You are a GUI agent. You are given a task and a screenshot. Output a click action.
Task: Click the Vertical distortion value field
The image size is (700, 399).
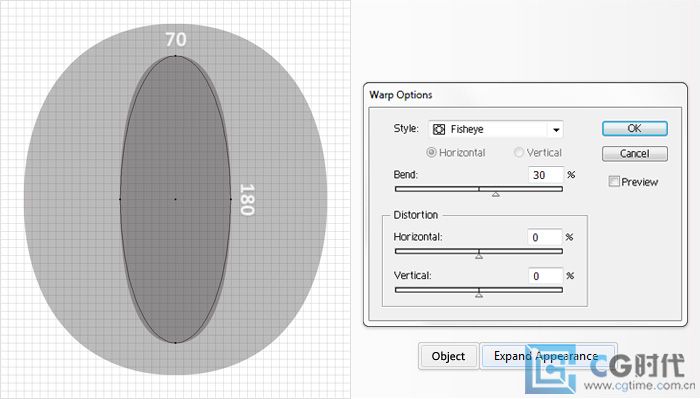[545, 276]
